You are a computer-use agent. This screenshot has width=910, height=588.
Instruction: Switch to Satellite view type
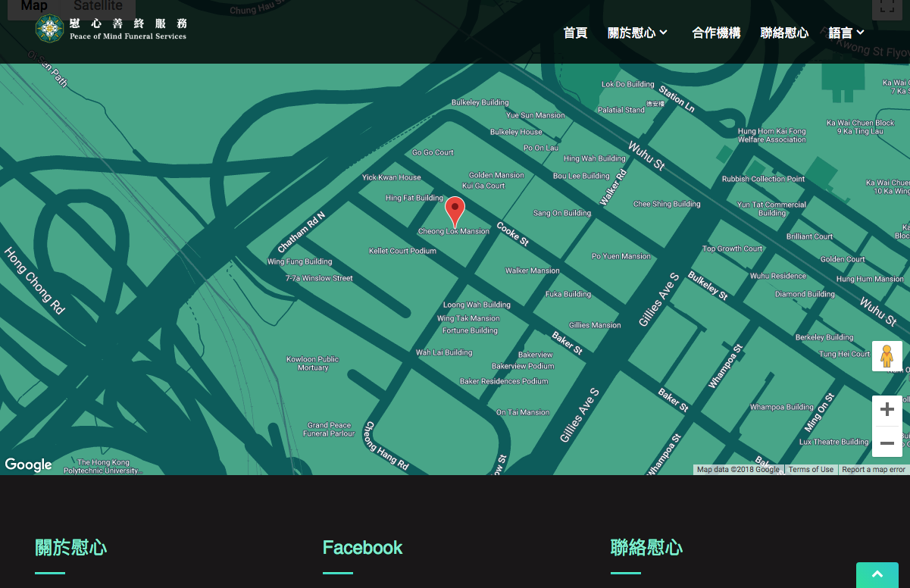click(x=98, y=6)
